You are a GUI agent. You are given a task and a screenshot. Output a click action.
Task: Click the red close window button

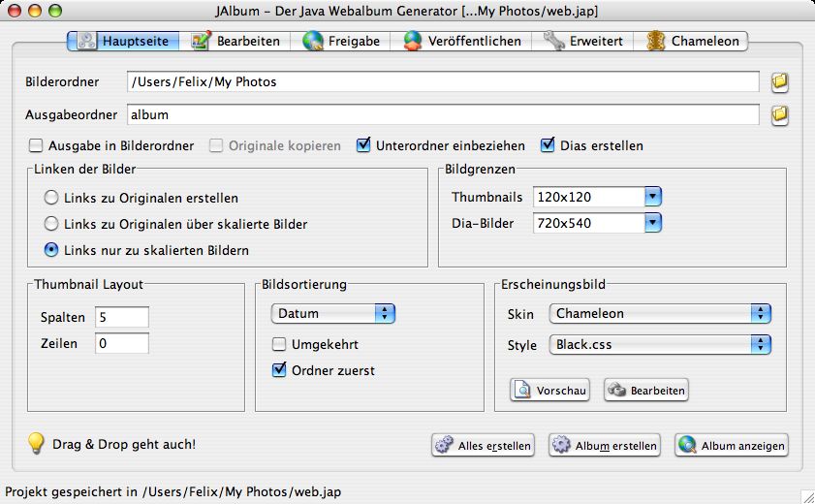click(x=15, y=11)
